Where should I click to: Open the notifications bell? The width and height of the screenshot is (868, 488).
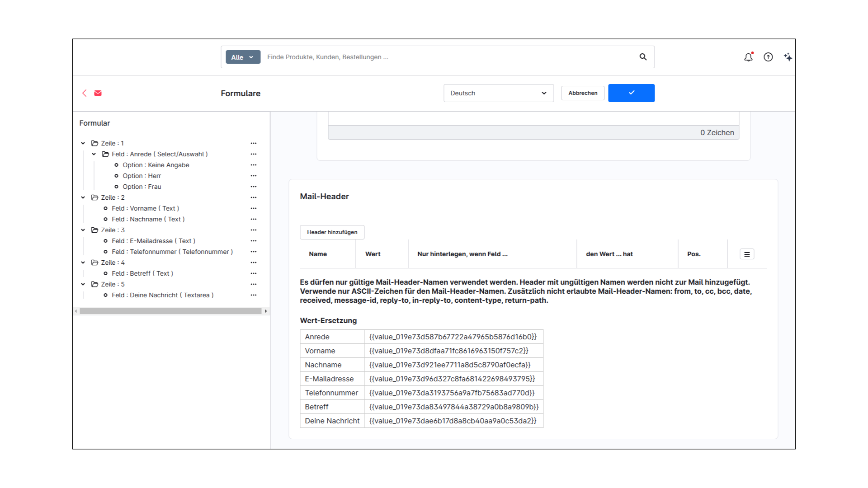coord(748,57)
